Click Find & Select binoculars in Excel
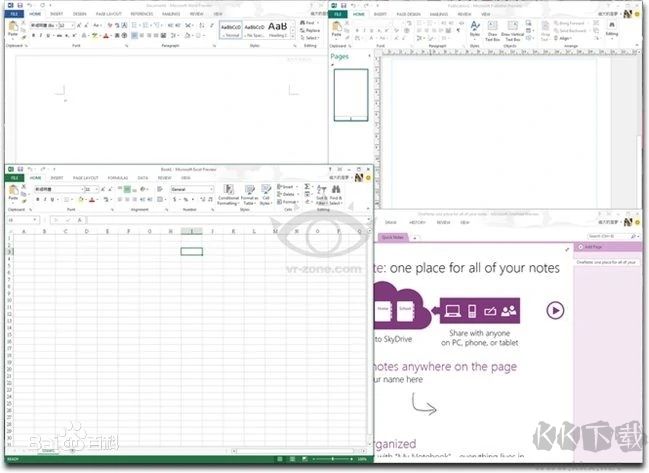 point(336,195)
